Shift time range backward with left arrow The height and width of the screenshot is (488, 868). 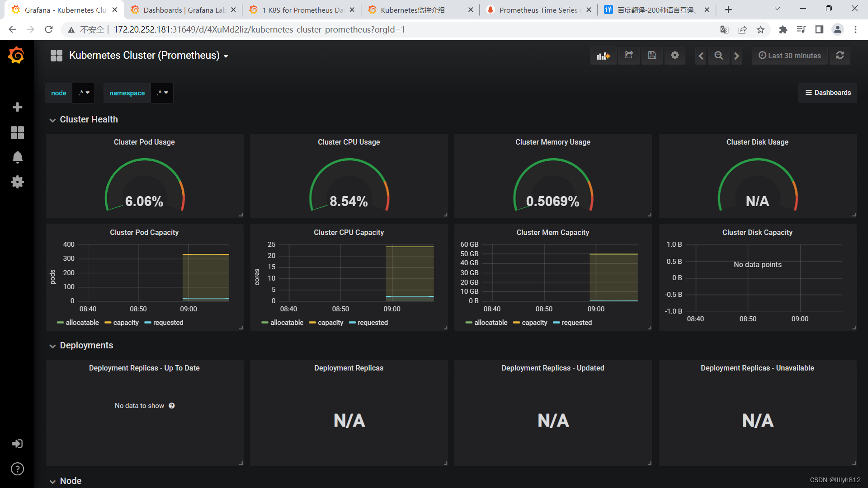701,56
